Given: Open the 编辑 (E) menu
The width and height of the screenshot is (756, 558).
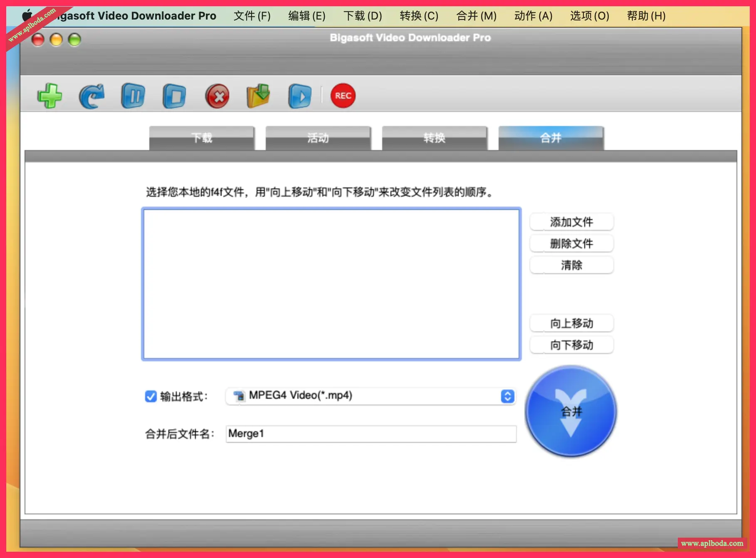Looking at the screenshot, I should [307, 16].
